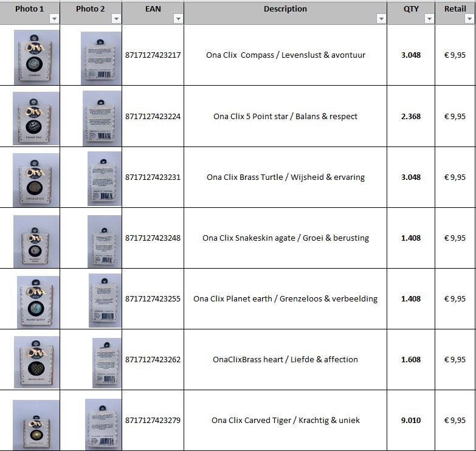Click EAN cell 8717127423279

coord(153,421)
